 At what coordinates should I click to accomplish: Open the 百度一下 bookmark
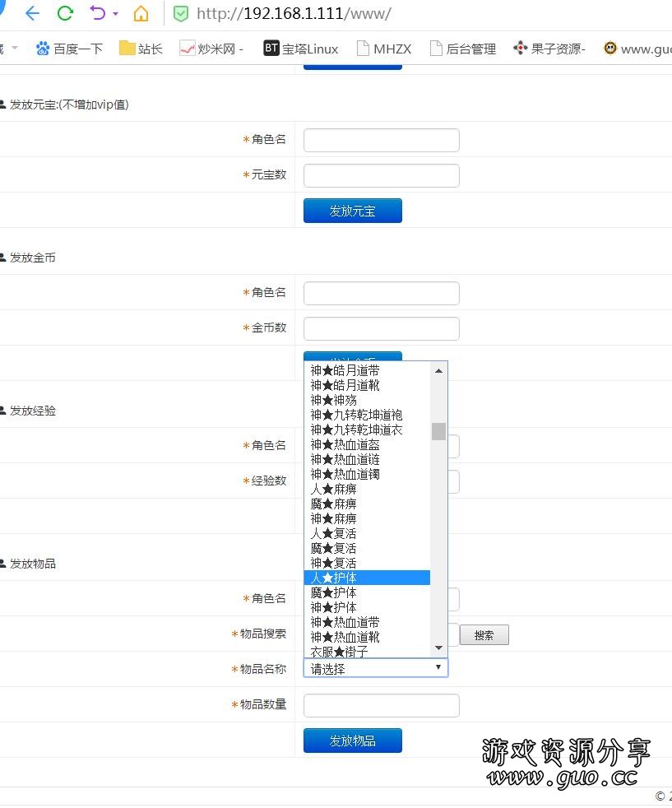pyautogui.click(x=69, y=49)
